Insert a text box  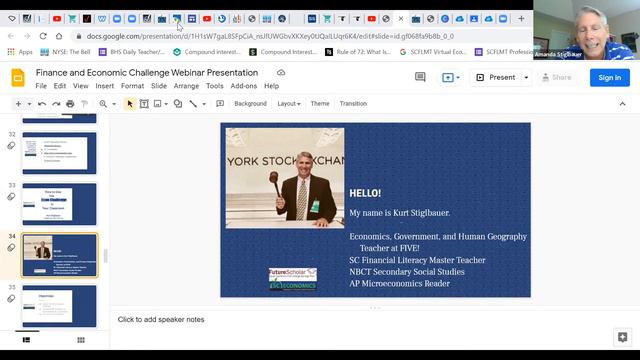pos(144,104)
